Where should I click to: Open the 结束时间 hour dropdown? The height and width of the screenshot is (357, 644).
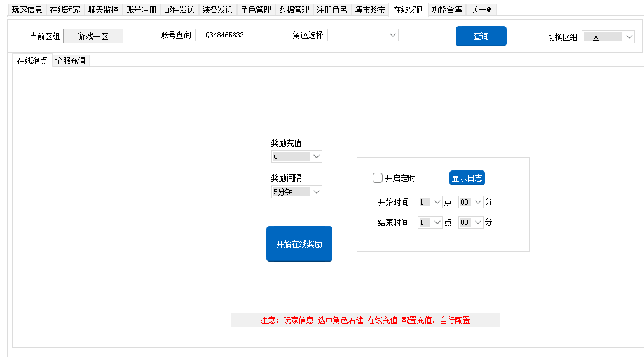point(430,222)
